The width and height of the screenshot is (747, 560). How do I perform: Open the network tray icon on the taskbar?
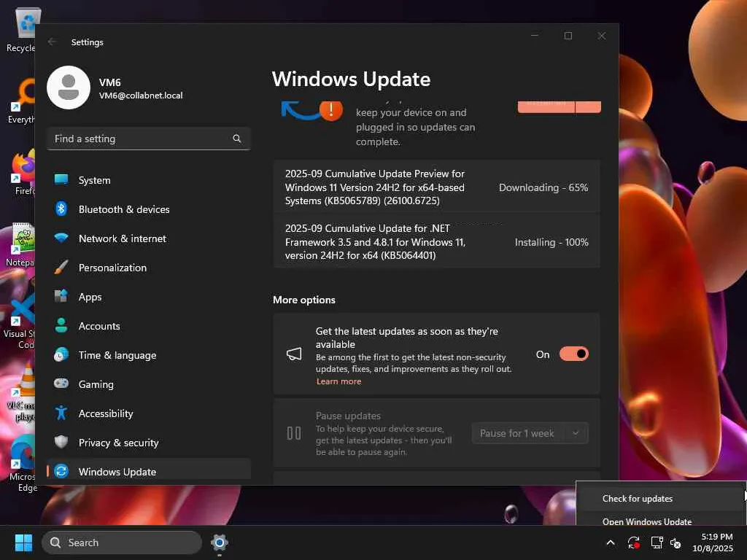(657, 542)
